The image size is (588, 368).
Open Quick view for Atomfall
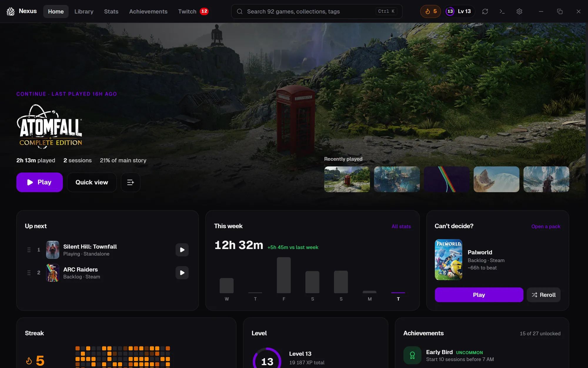point(92,183)
